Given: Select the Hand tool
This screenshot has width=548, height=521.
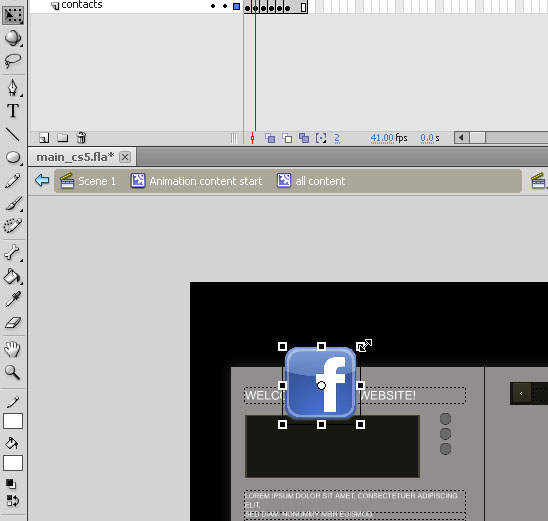Looking at the screenshot, I should pyautogui.click(x=13, y=349).
